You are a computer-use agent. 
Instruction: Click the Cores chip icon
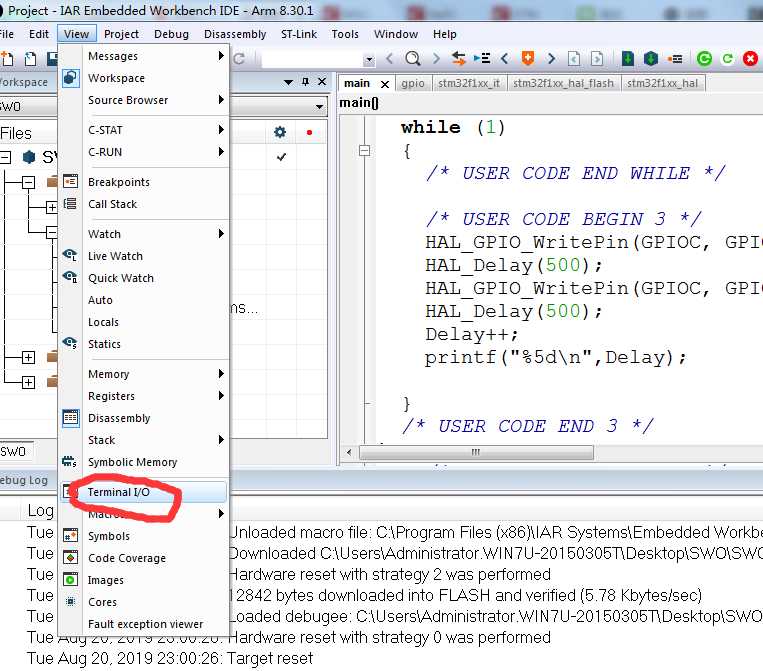(x=71, y=602)
